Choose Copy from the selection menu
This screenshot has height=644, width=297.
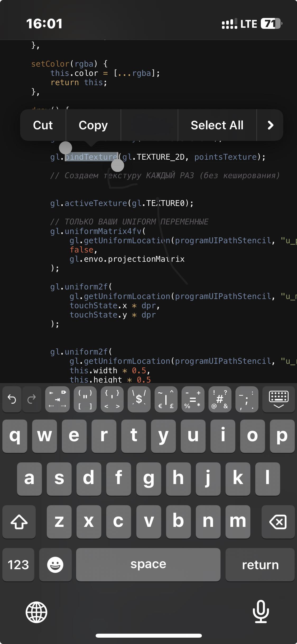coord(93,125)
